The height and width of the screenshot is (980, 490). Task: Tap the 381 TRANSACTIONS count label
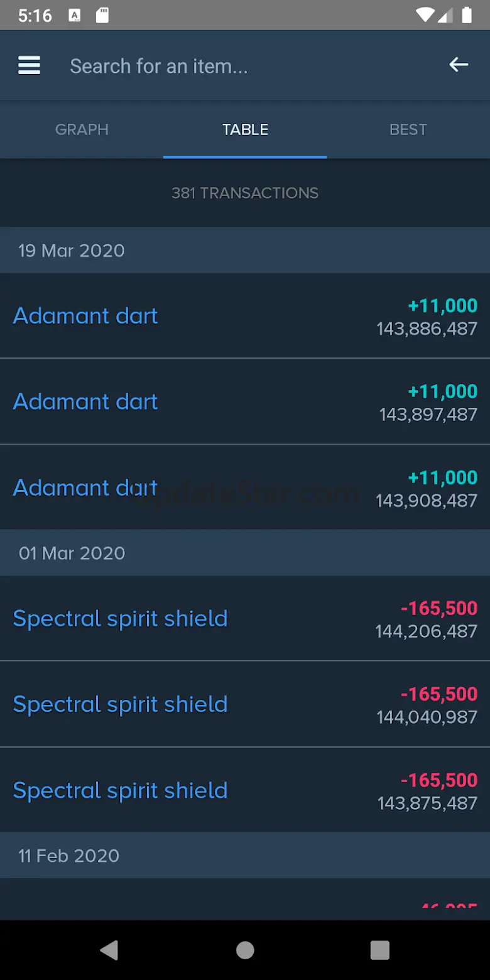coord(245,193)
